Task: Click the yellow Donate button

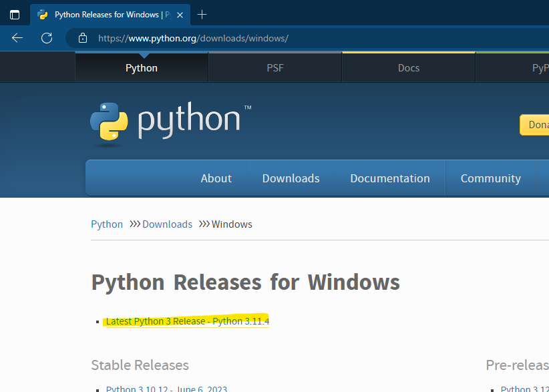Action: (x=534, y=125)
